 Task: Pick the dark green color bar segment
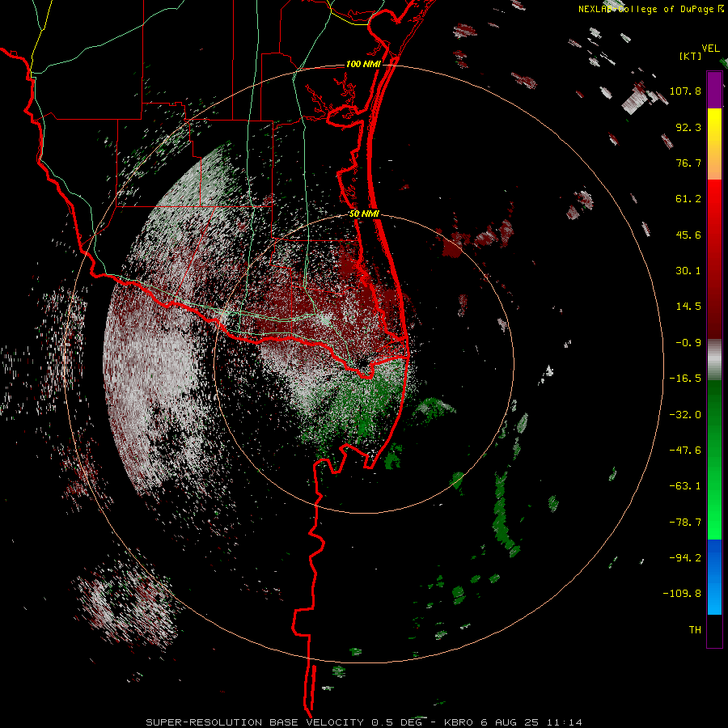click(714, 459)
